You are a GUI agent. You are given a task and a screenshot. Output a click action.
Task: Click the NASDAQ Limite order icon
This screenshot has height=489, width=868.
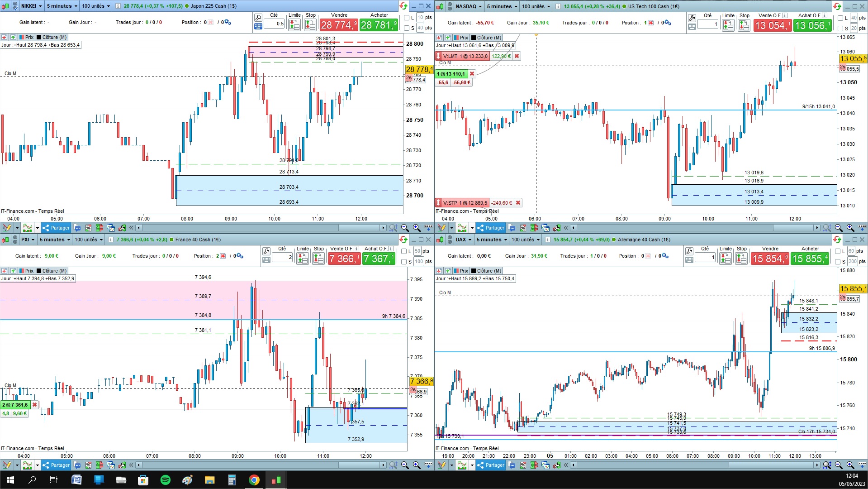tap(728, 25)
